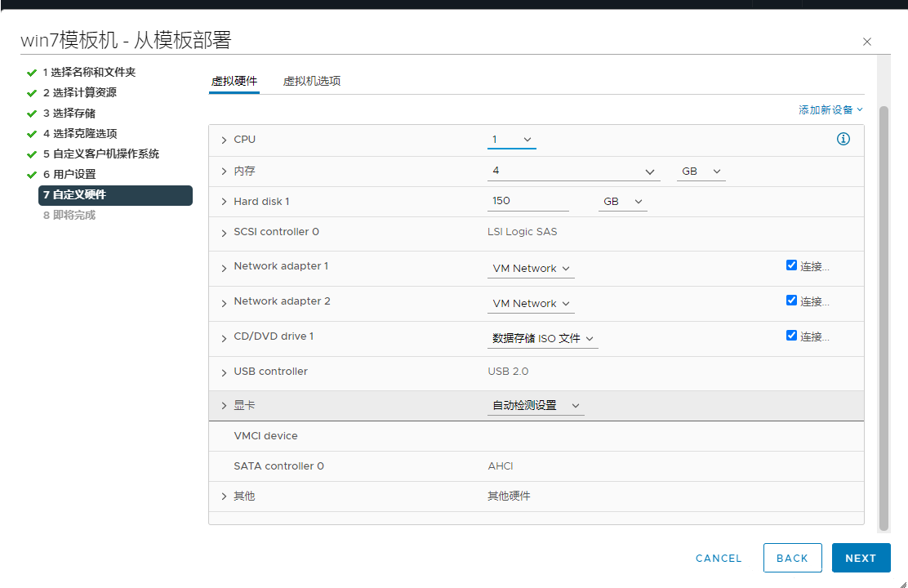Image resolution: width=908 pixels, height=588 pixels.
Task: Expand the SCSI controller 0 row
Action: coord(224,233)
